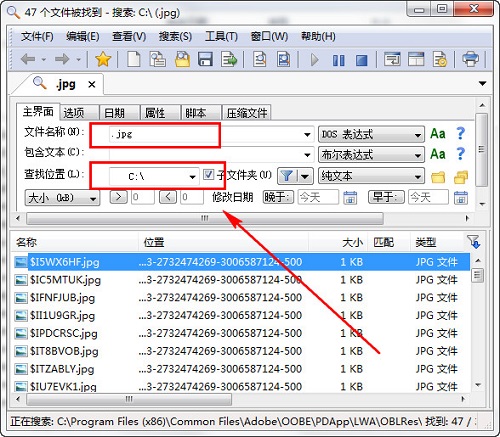Sort results by 类型 column
The image size is (500, 437).
tap(437, 242)
